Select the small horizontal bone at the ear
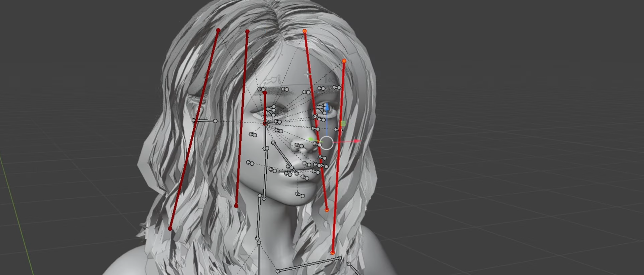Screen dimensions: 644x275 (204, 120)
